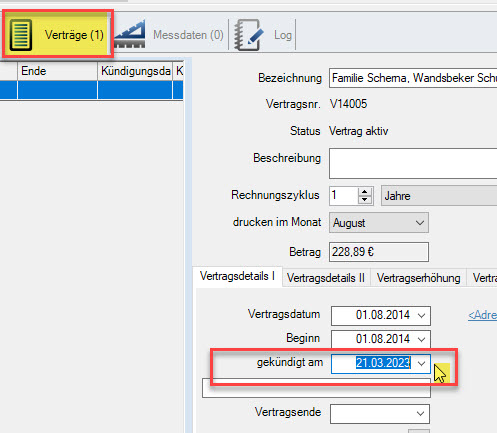This screenshot has height=433, width=497.
Task: Decrease Rechnungszyklus with down arrow
Action: point(365,199)
